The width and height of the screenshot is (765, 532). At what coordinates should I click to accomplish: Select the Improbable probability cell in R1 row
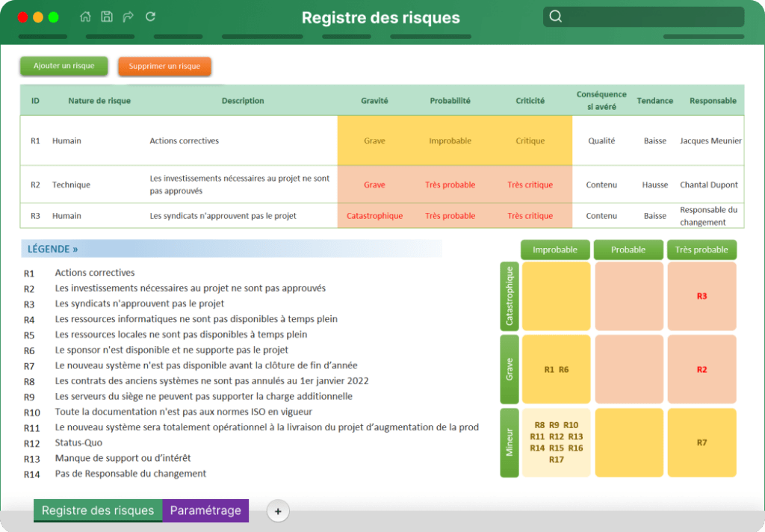pos(450,140)
